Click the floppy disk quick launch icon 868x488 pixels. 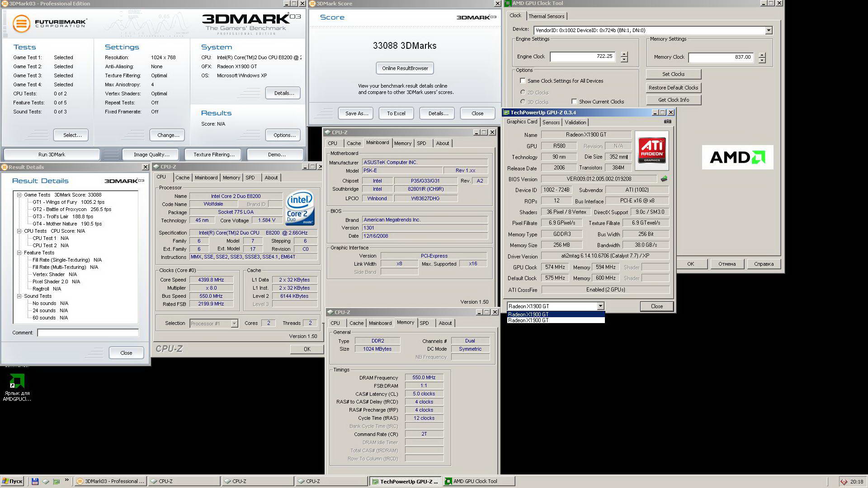35,481
